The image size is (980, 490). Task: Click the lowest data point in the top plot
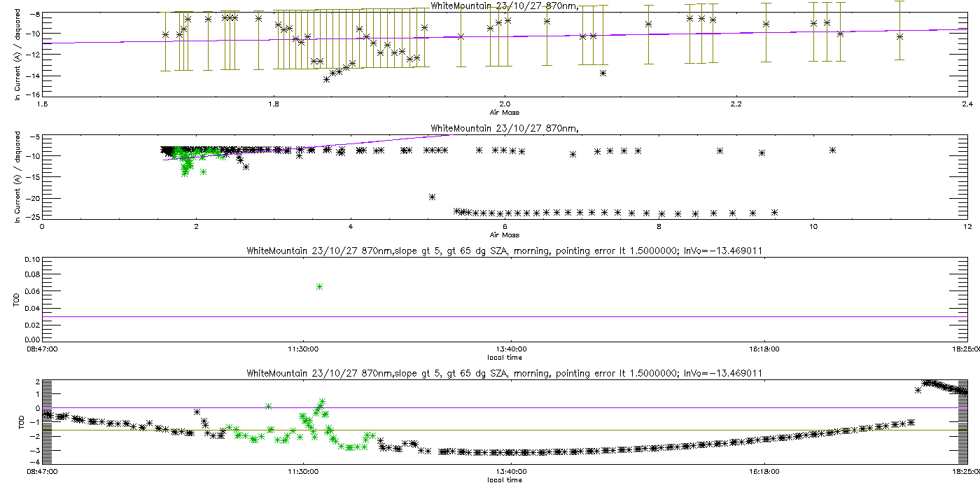326,79
